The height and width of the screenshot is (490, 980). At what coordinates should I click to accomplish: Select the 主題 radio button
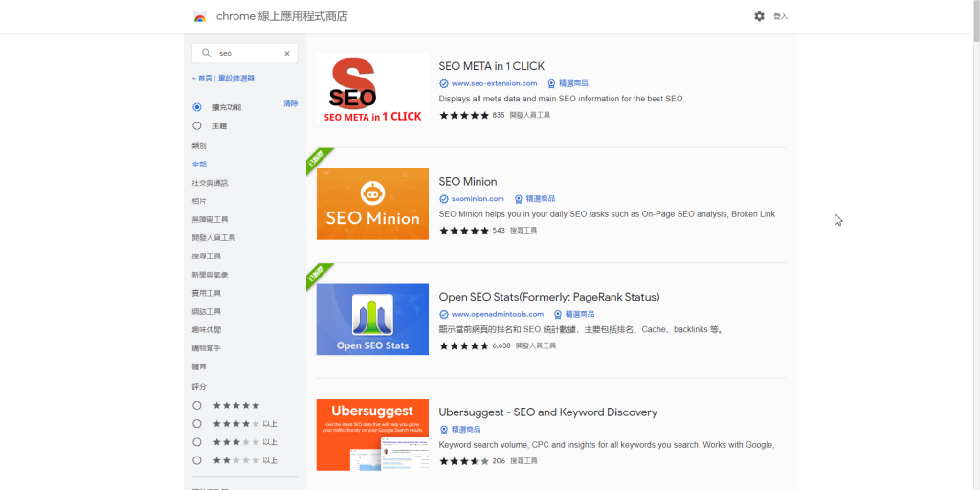point(197,125)
